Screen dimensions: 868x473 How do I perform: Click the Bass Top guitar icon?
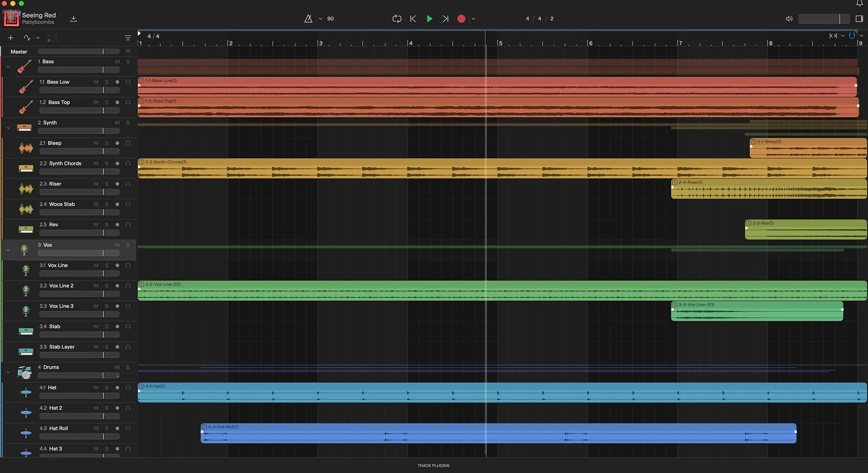[26, 107]
